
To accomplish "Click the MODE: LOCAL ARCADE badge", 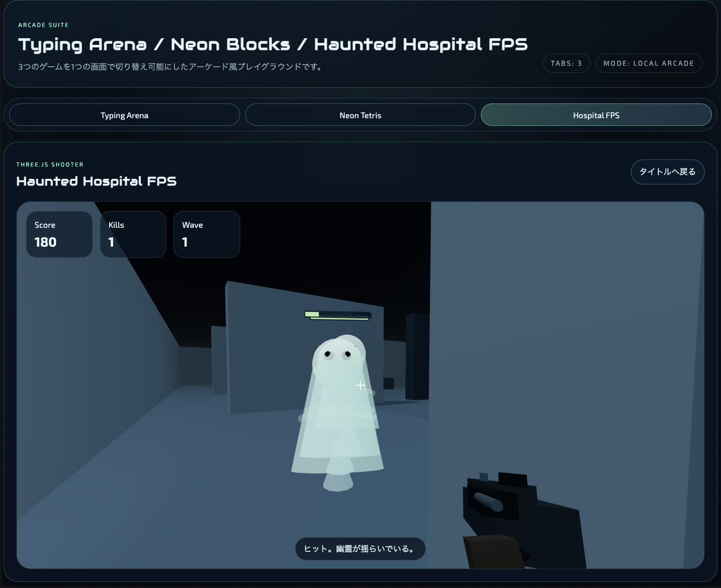I will 648,63.
